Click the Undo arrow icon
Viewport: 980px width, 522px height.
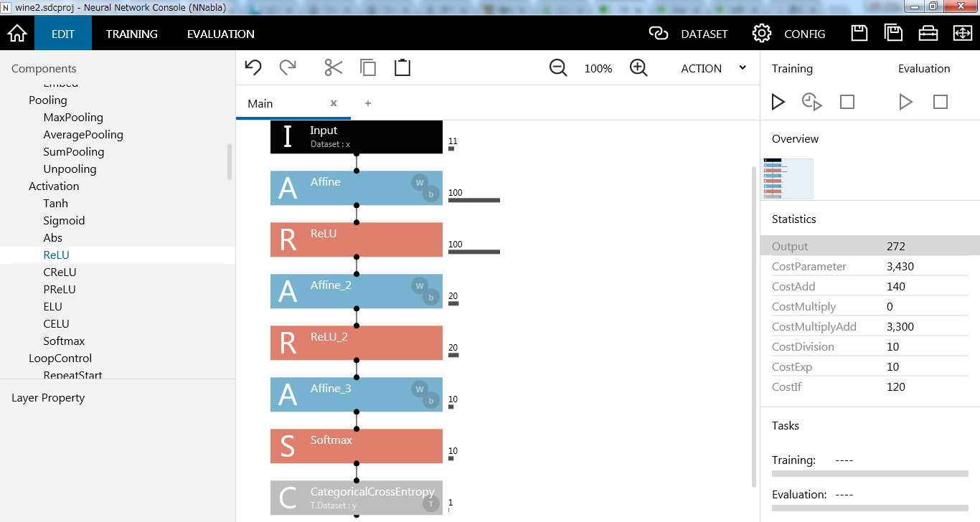[253, 68]
